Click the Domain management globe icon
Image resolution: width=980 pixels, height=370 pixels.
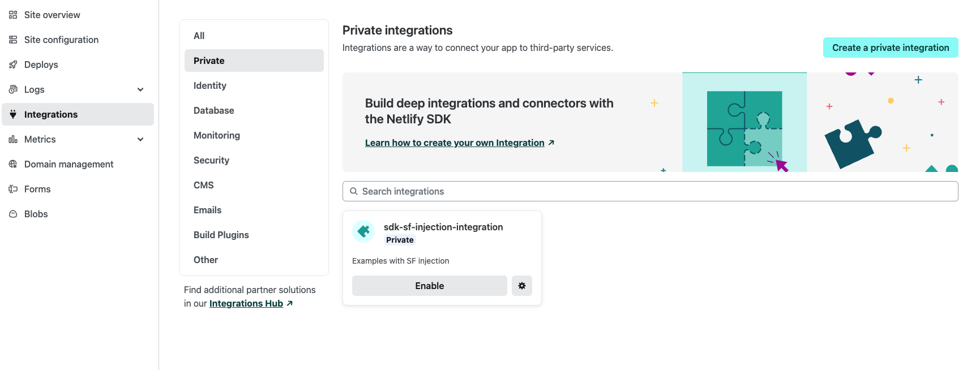pos(13,164)
